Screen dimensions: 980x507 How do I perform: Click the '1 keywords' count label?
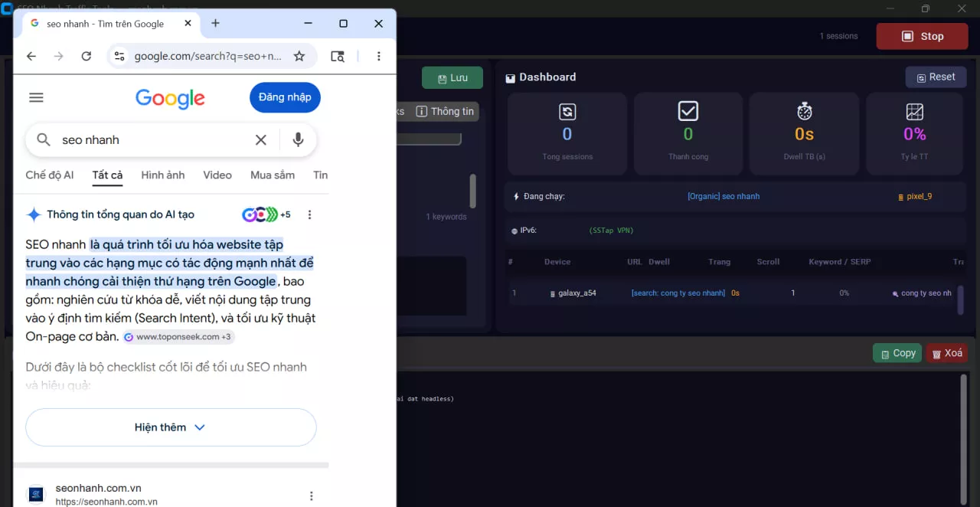pos(446,217)
